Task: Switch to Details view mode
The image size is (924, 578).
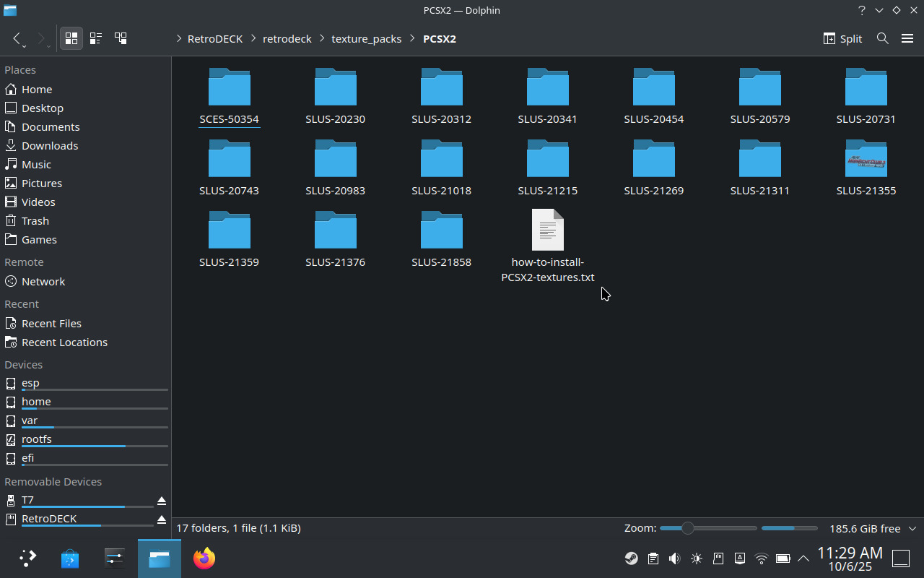Action: (121, 38)
